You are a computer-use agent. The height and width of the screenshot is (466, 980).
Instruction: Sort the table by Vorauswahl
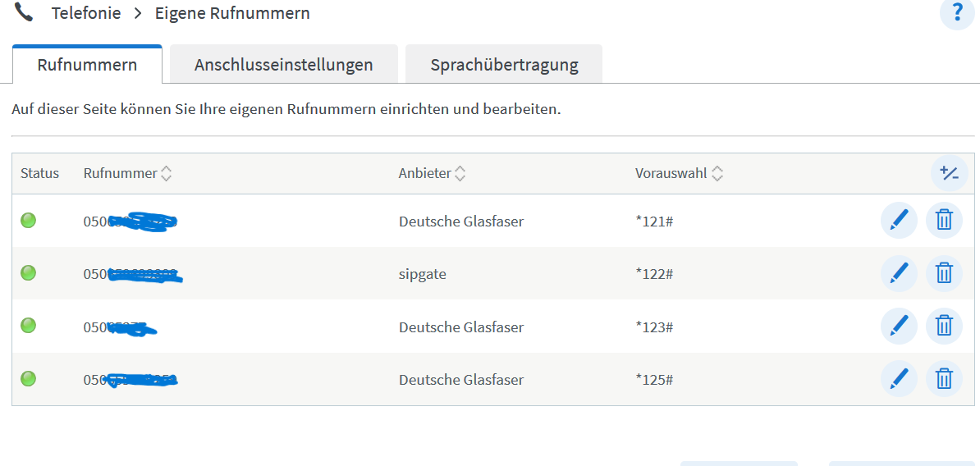click(x=717, y=174)
